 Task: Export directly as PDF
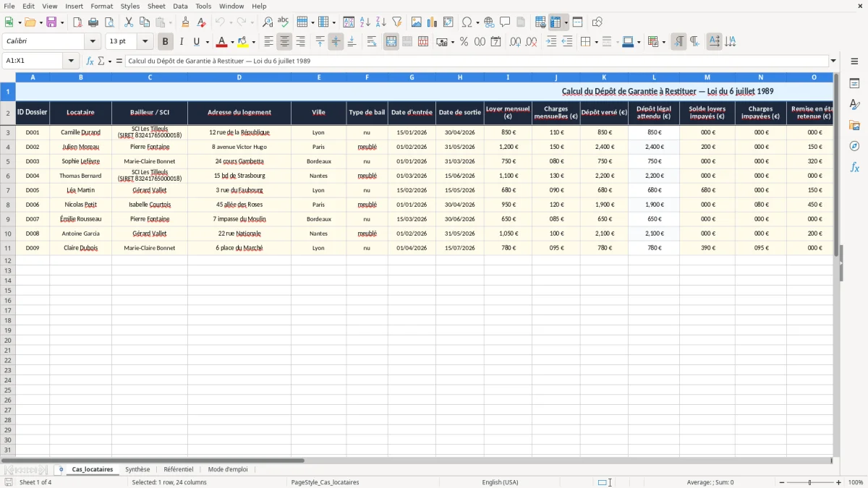77,22
